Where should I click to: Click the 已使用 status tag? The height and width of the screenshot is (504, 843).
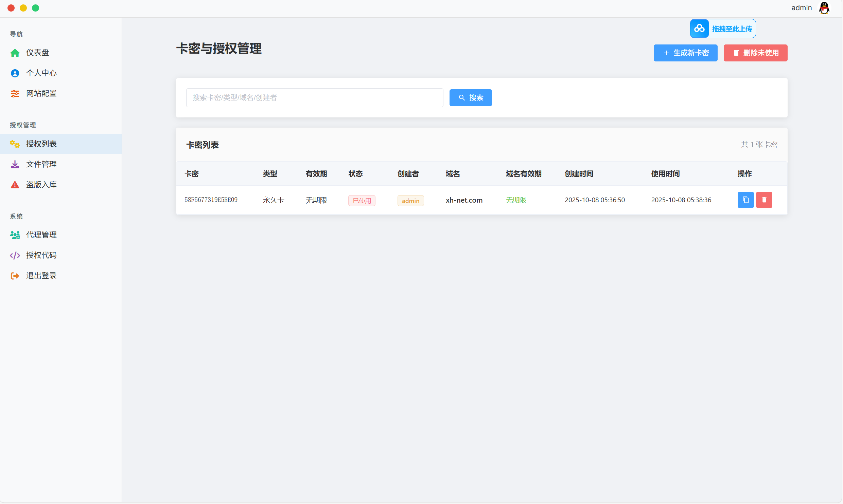pyautogui.click(x=361, y=201)
